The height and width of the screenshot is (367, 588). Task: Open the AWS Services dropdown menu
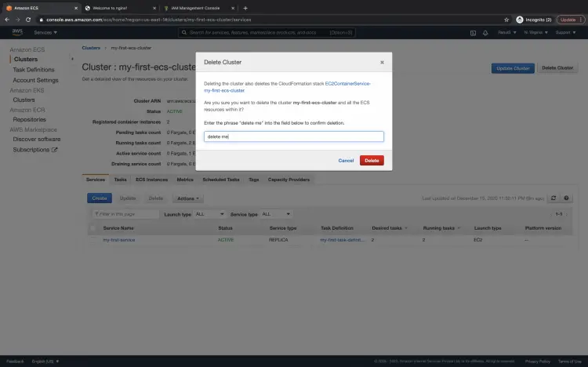click(45, 33)
